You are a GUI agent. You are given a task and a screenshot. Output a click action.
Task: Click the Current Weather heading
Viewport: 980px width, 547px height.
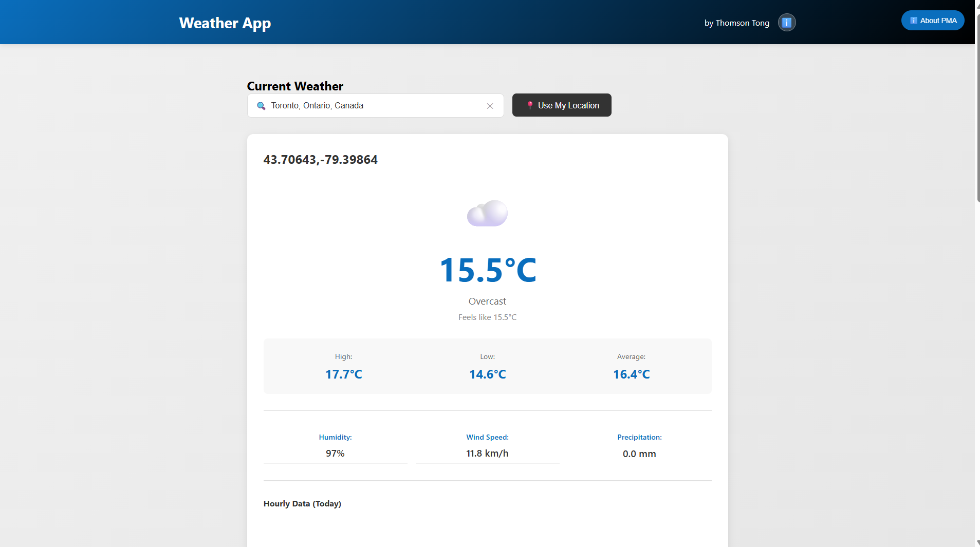coord(295,86)
